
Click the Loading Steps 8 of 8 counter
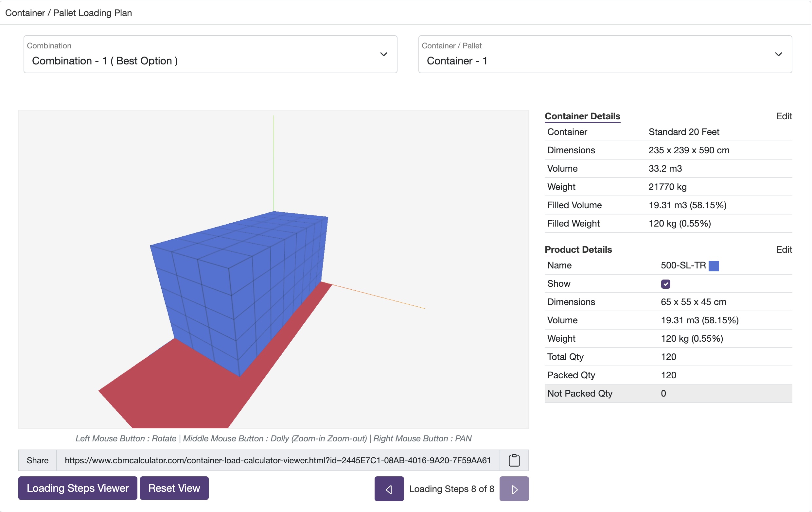click(451, 489)
